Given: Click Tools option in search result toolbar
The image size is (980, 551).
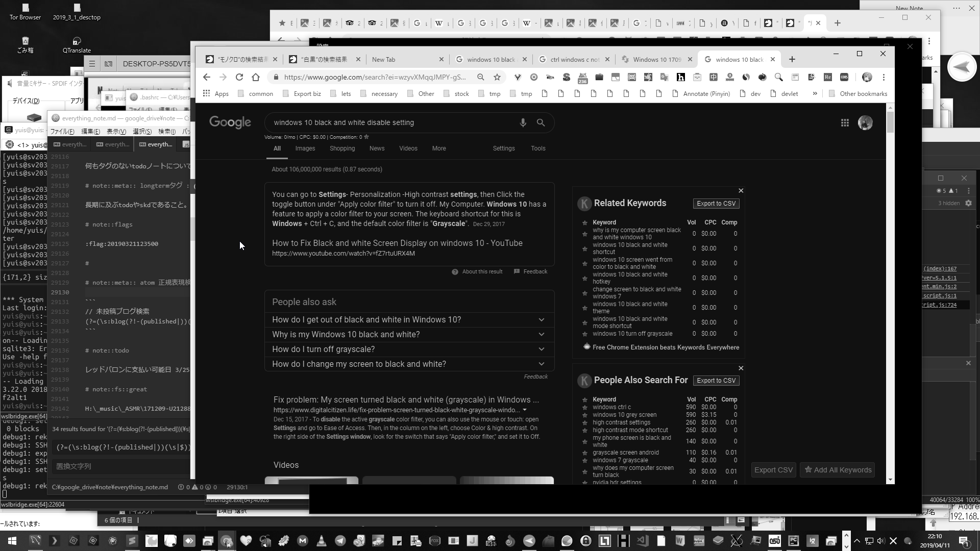Looking at the screenshot, I should coord(538,148).
